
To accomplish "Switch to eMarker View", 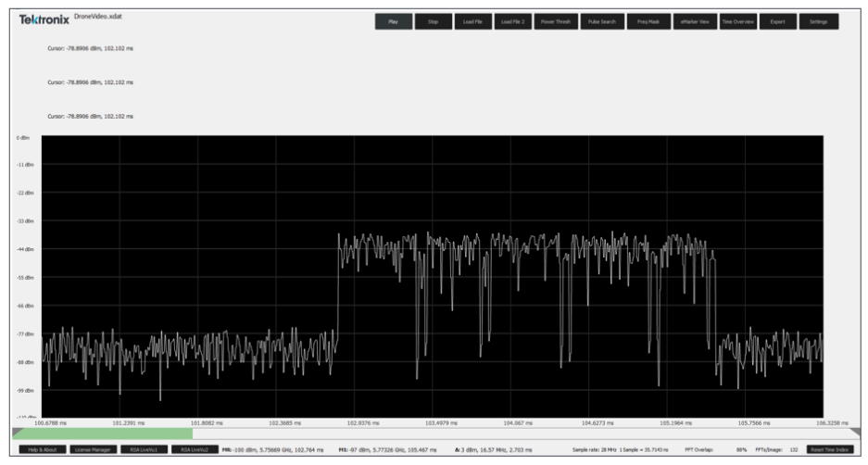I will [693, 21].
